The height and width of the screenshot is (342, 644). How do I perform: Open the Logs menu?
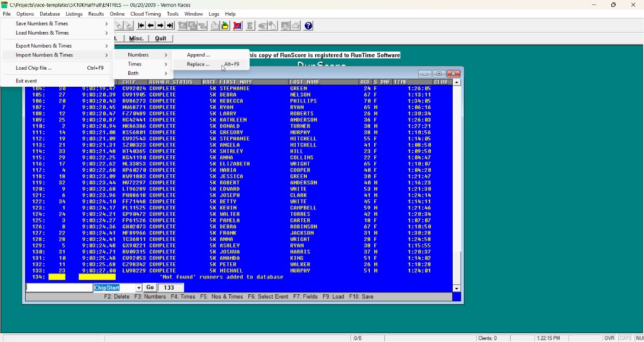coord(214,14)
